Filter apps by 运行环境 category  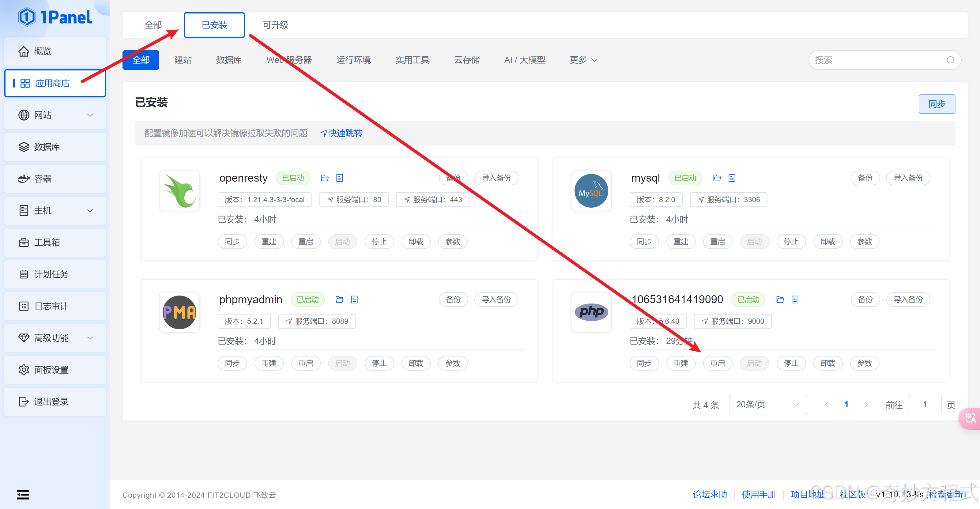tap(353, 60)
